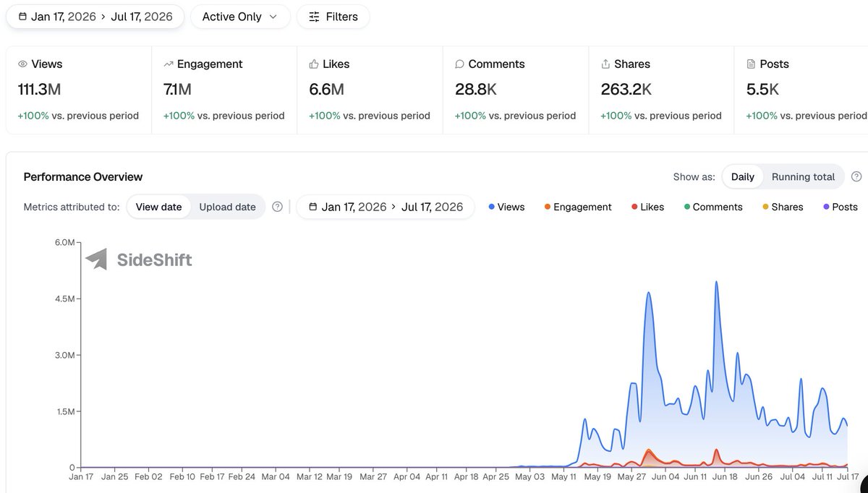Attribute metrics to Upload date
868x493 pixels.
click(227, 207)
